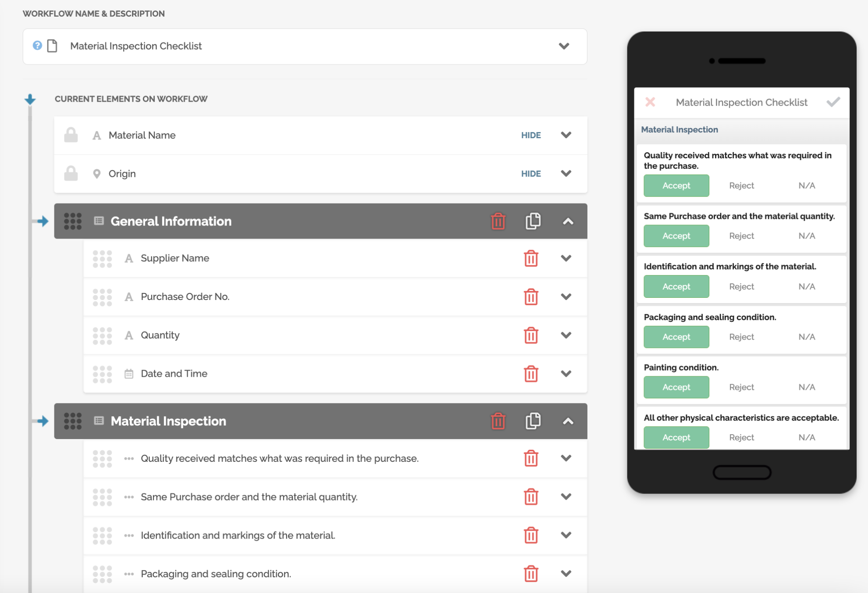Click the drag handle on Material Inspection section

coord(73,421)
